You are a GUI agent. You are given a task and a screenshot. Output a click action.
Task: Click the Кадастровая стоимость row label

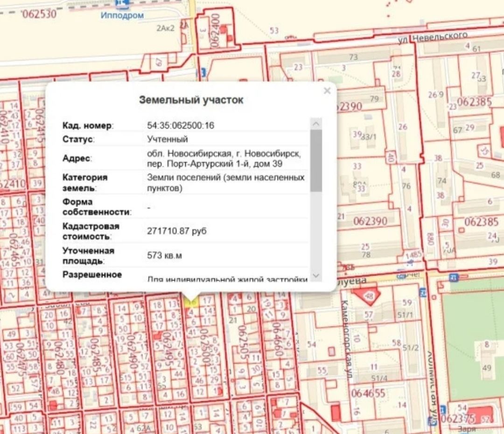(x=91, y=231)
